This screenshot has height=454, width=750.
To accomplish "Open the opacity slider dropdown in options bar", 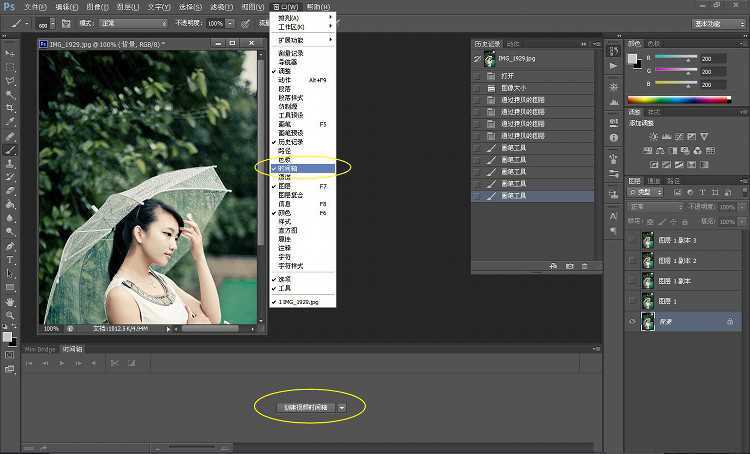I will pyautogui.click(x=230, y=23).
